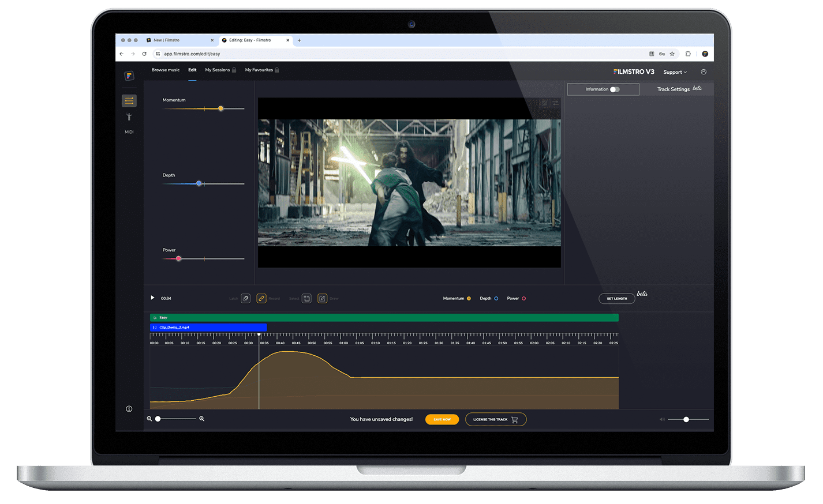The height and width of the screenshot is (504, 823).
Task: Click the info icon in the left sidebar
Action: (129, 409)
